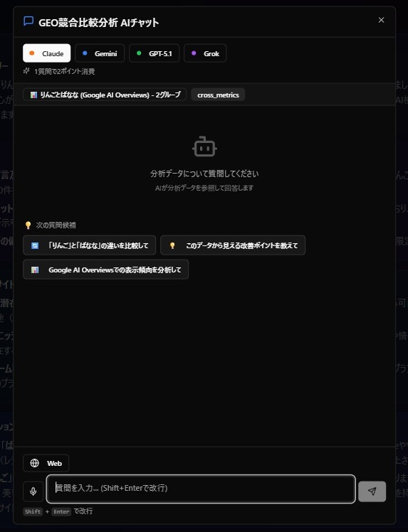Click the chat bubble icon beside title
Screen dimensions: 408x532
point(28,21)
